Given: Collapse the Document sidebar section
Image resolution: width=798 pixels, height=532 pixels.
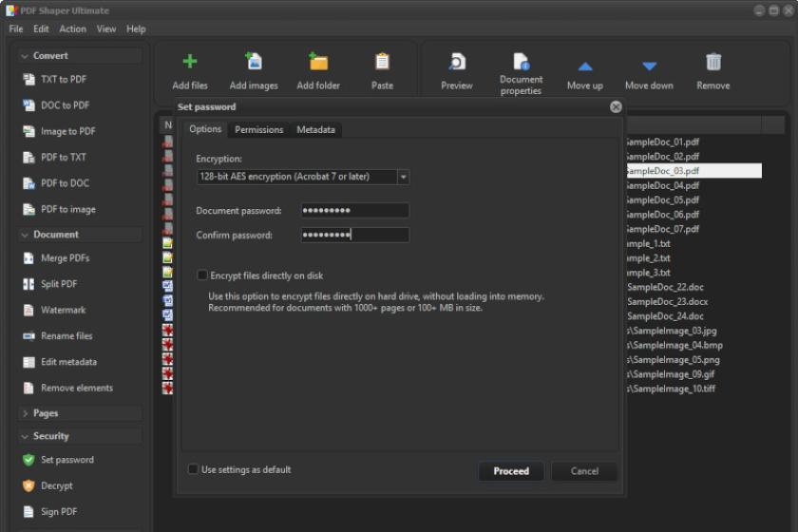Looking at the screenshot, I should [25, 235].
